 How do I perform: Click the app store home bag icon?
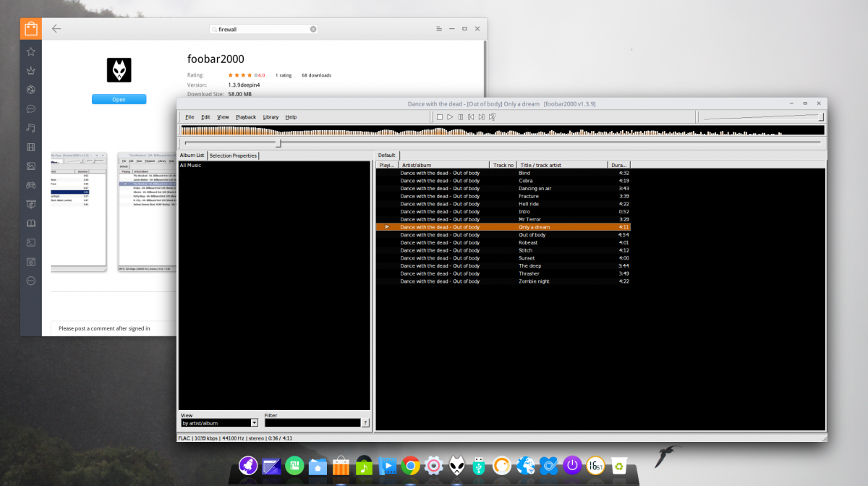tap(30, 29)
